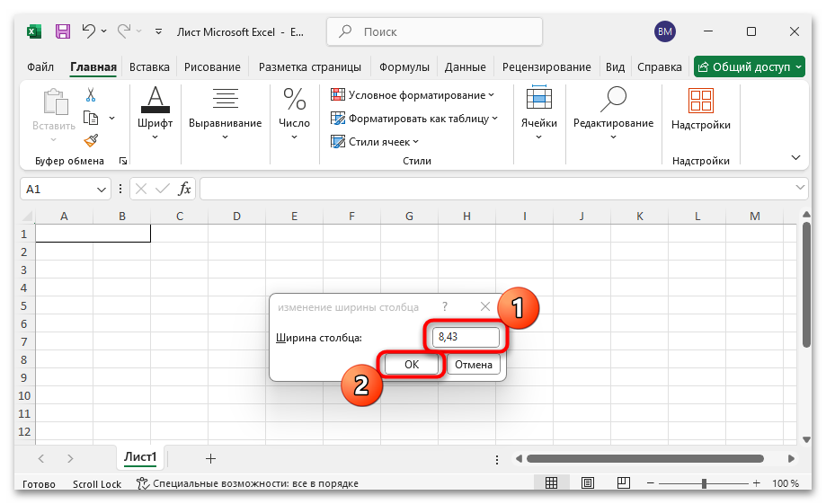This screenshot has width=826, height=504.
Task: Select column D header
Action: pyautogui.click(x=236, y=216)
